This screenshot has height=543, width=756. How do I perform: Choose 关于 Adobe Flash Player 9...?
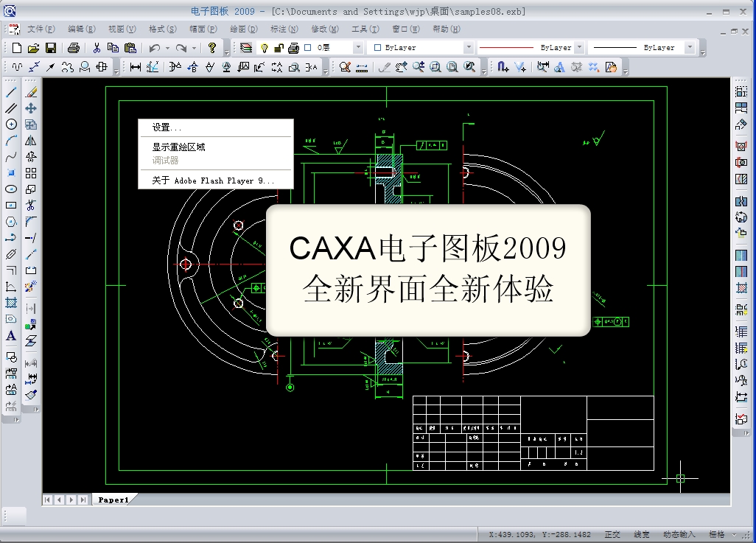pyautogui.click(x=215, y=181)
